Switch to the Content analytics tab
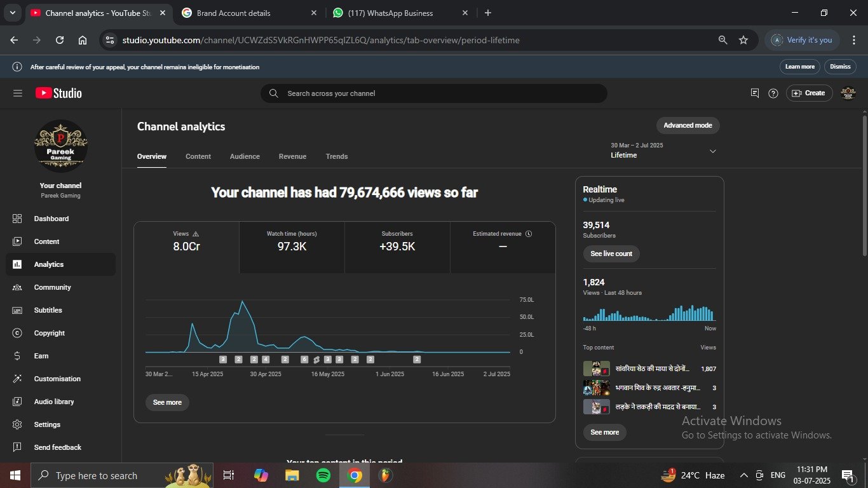 point(198,156)
